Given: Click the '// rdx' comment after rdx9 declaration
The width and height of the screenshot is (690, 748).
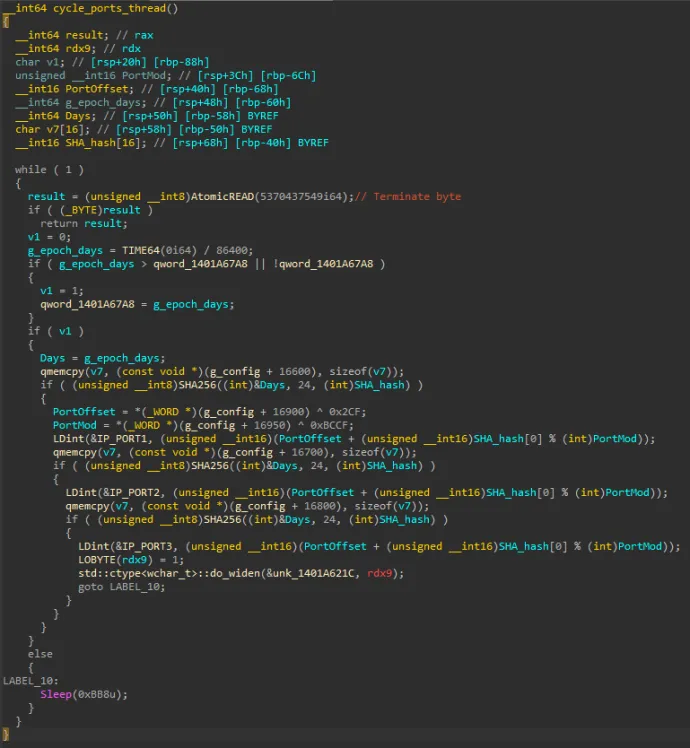Looking at the screenshot, I should (122, 49).
